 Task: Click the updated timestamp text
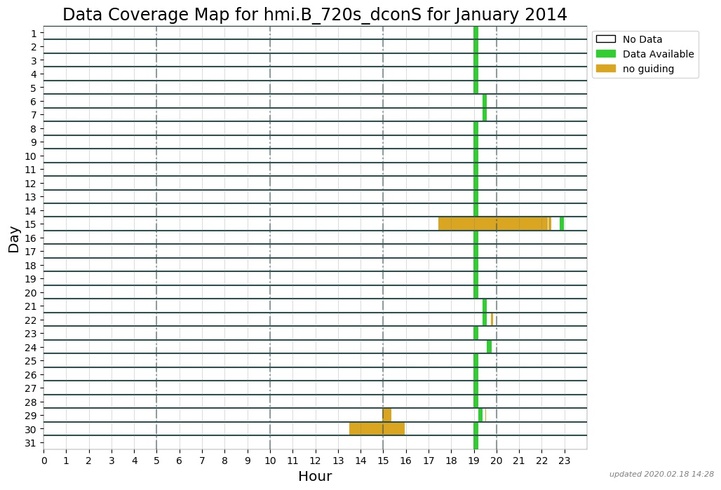661,474
